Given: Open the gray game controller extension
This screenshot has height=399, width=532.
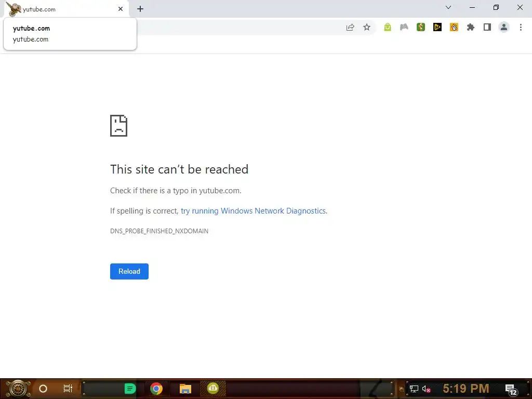Looking at the screenshot, I should coord(404,27).
